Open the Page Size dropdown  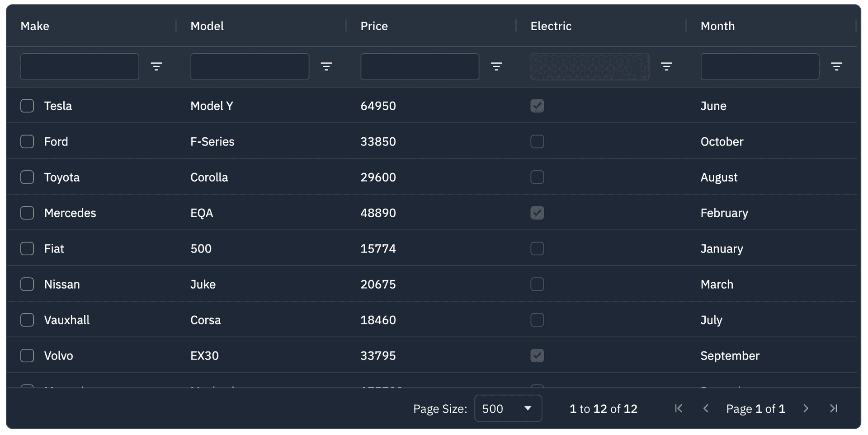click(x=508, y=408)
